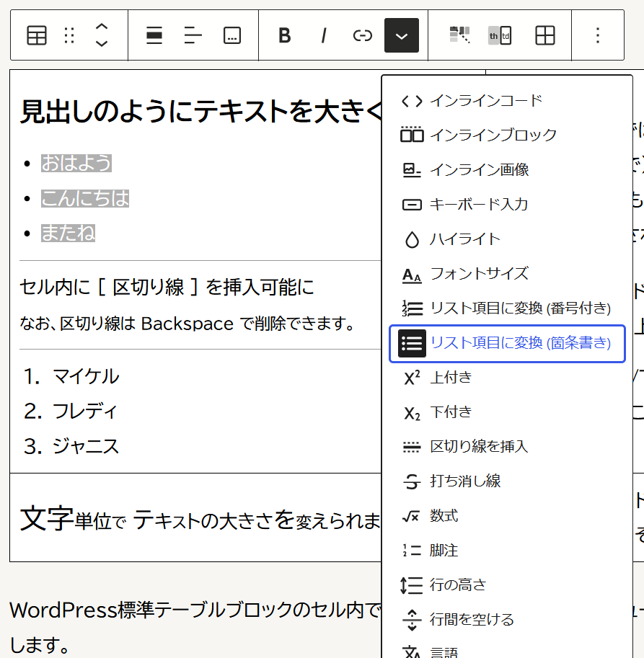Toggle bold formatting
The image size is (644, 658).
285,35
